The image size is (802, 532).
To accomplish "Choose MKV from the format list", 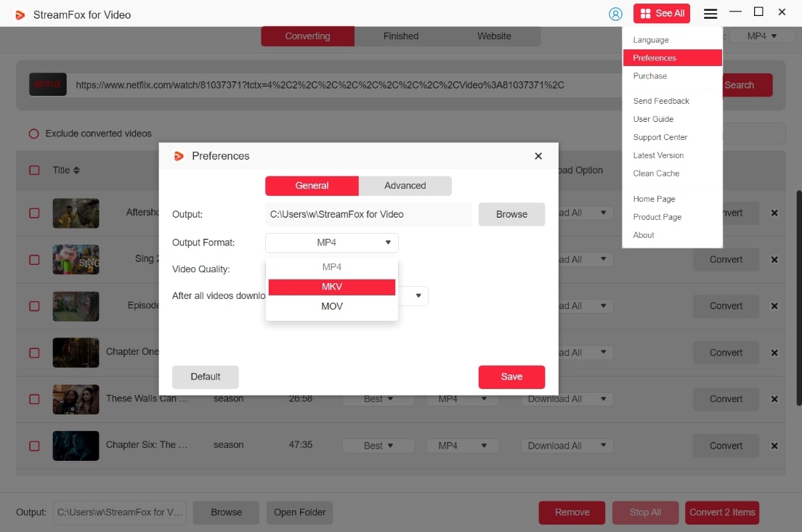I will point(331,287).
